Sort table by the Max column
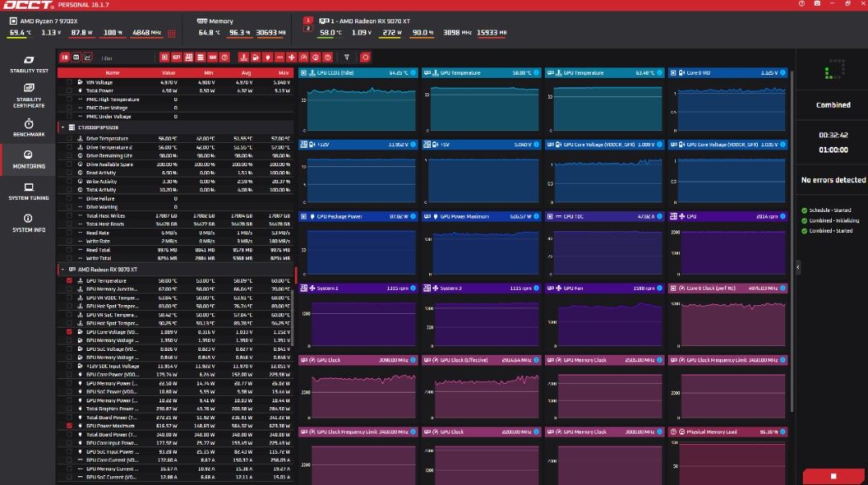This screenshot has width=868, height=485. point(284,73)
